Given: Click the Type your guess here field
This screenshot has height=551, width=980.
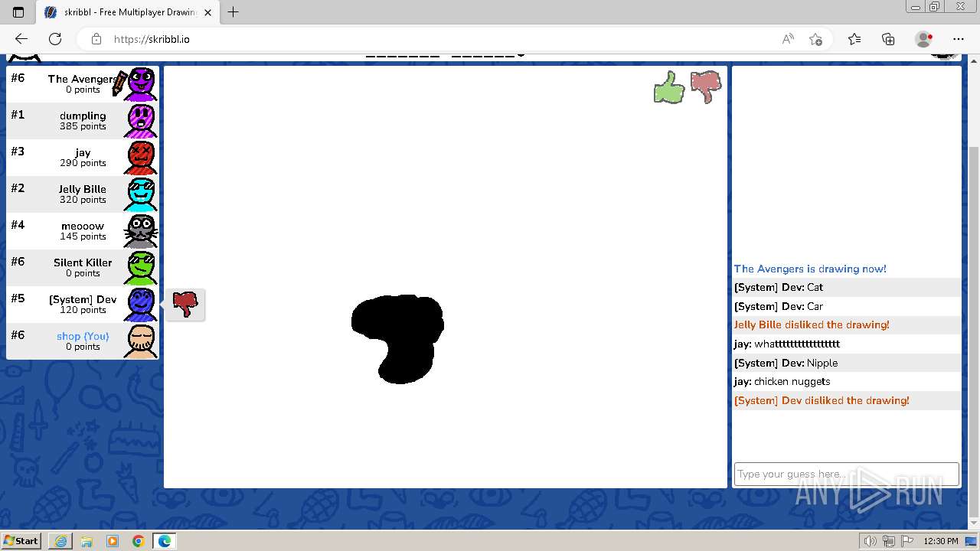Looking at the screenshot, I should (846, 474).
